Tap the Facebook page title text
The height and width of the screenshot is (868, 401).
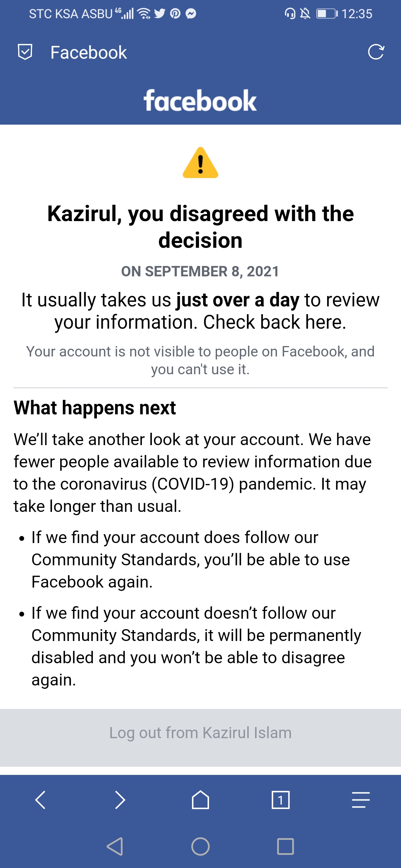pos(88,52)
